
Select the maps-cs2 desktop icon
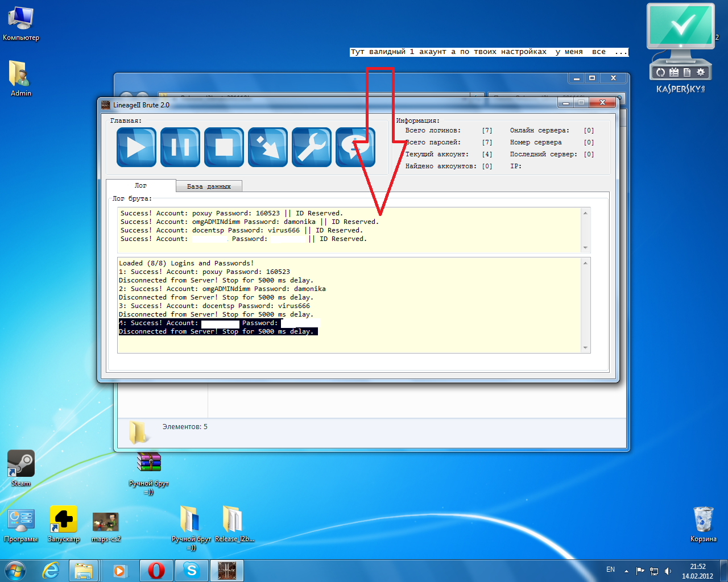click(106, 526)
